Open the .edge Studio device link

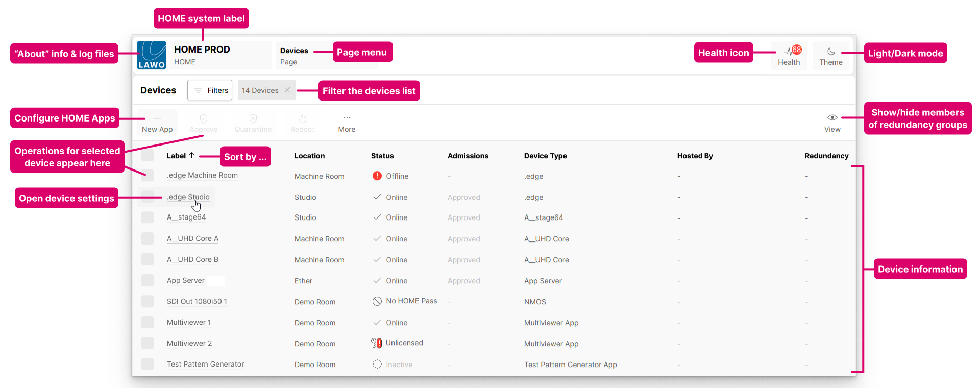coord(188,197)
